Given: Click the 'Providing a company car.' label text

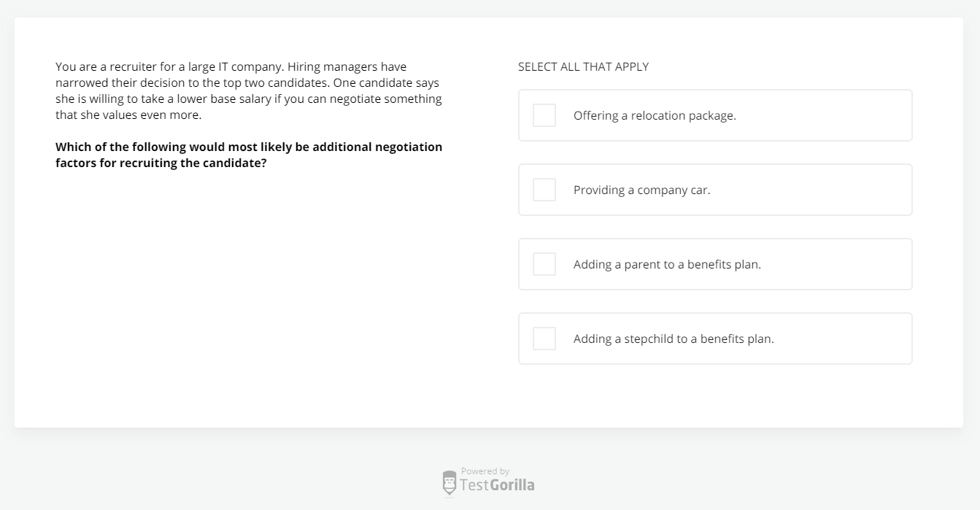Looking at the screenshot, I should tap(641, 190).
